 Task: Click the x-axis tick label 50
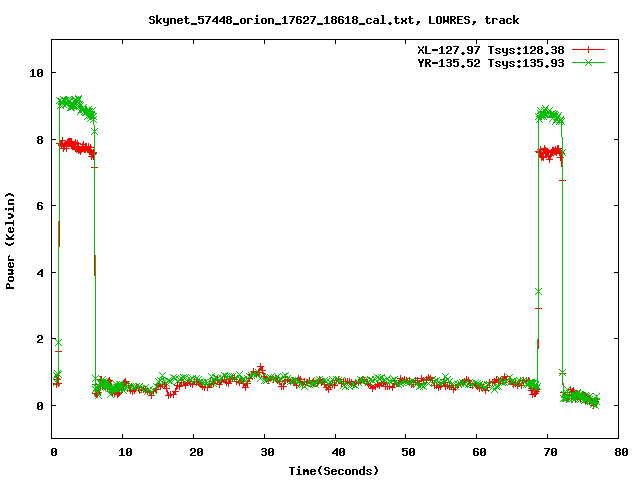[x=409, y=452]
